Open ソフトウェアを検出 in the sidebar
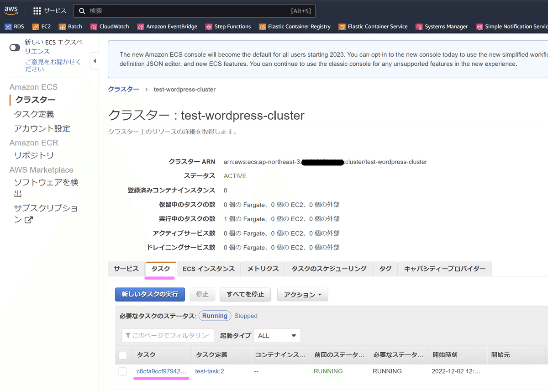The image size is (548, 392). pos(46,188)
